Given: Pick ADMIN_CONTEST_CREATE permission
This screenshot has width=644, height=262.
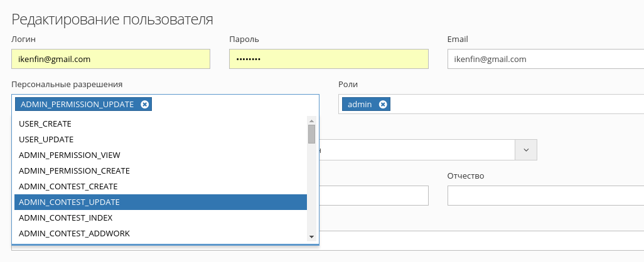Looking at the screenshot, I should 161,187.
